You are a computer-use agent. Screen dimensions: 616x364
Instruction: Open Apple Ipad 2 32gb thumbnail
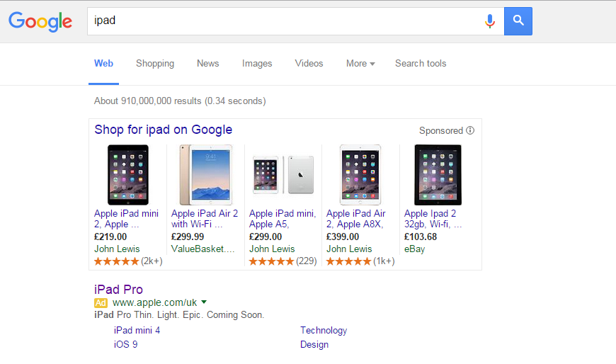[438, 175]
